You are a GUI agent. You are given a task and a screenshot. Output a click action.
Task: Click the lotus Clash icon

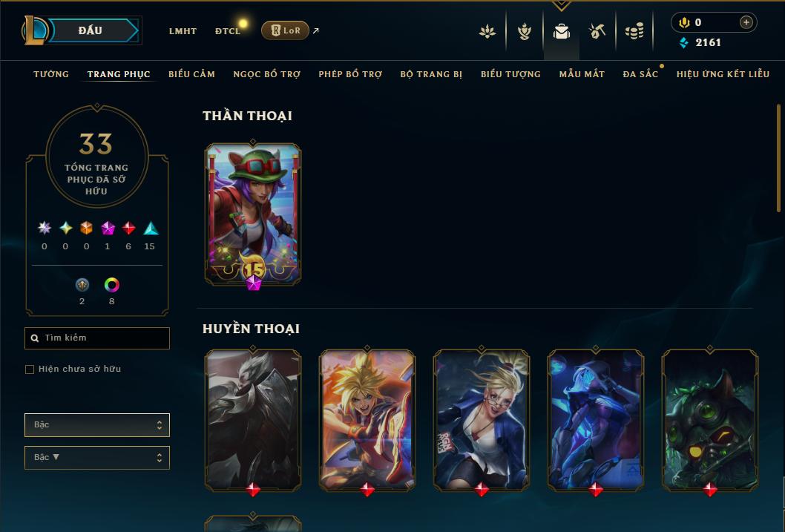click(487, 31)
